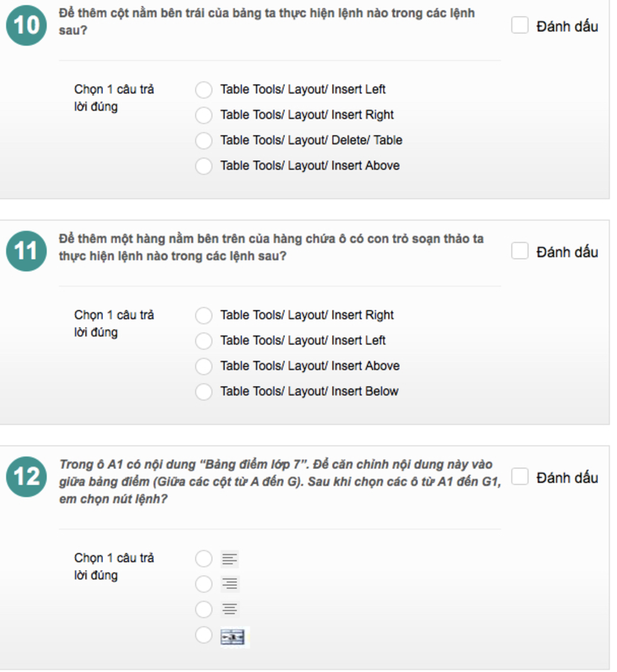The image size is (617, 672).
Task: Select Insert Above radio button in question 11
Action: pyautogui.click(x=204, y=366)
